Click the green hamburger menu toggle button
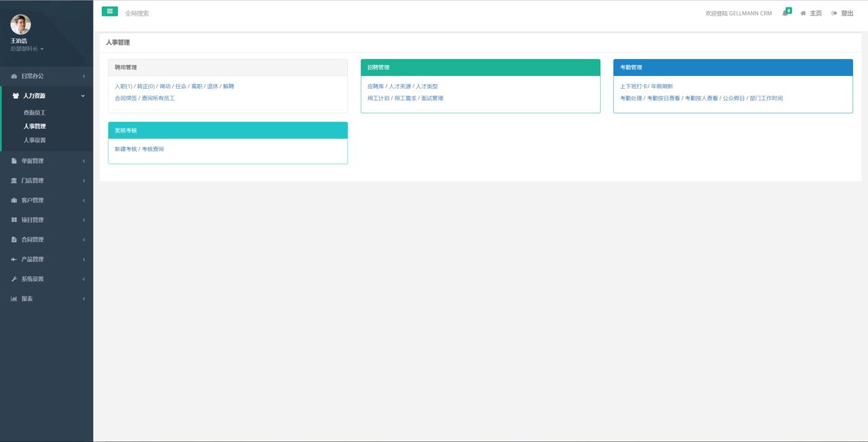Screen dimensions: 868x442 [110, 12]
